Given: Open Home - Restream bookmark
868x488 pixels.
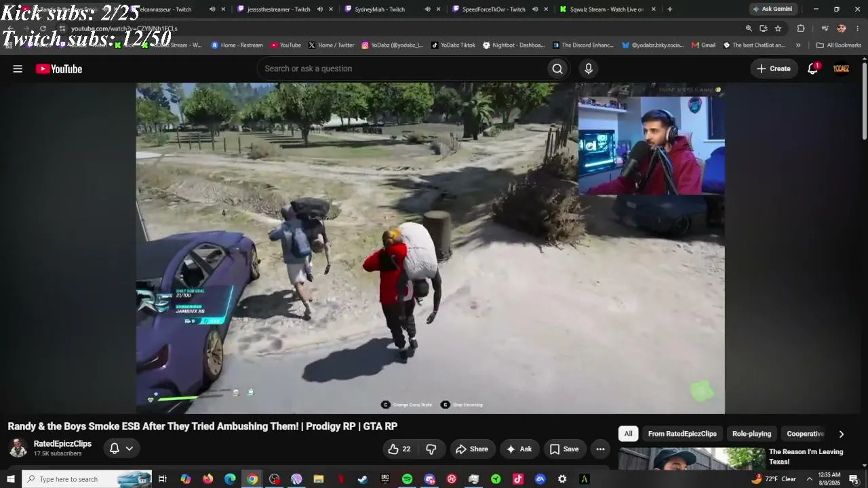Looking at the screenshot, I should 237,45.
